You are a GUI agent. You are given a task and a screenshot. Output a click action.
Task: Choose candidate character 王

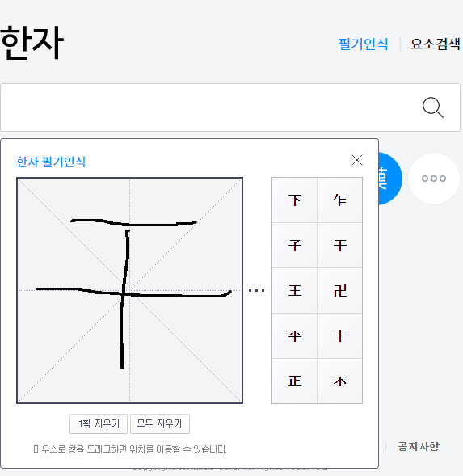pyautogui.click(x=294, y=290)
